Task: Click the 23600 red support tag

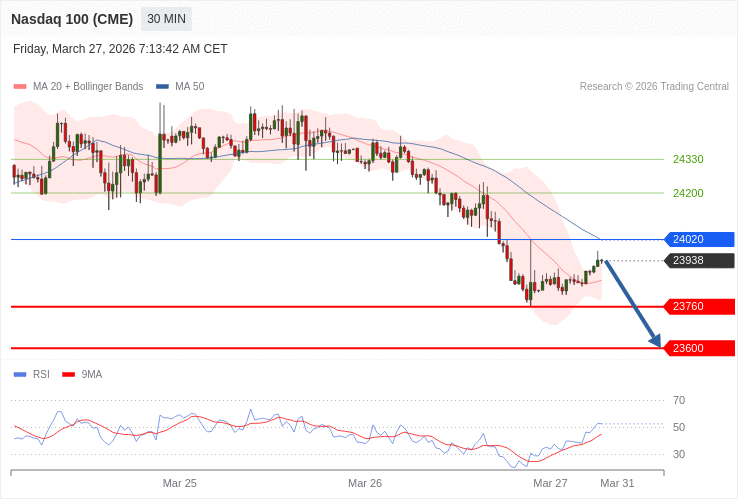Action: (699, 348)
